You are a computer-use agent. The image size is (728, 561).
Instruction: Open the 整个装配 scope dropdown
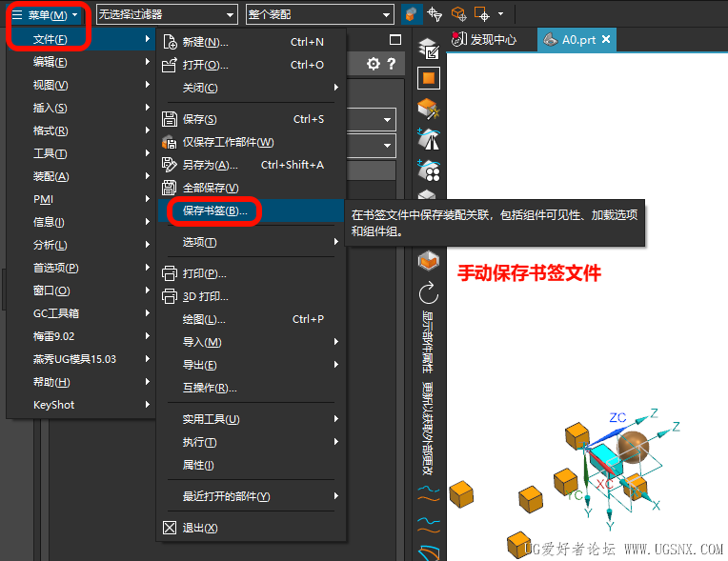319,15
